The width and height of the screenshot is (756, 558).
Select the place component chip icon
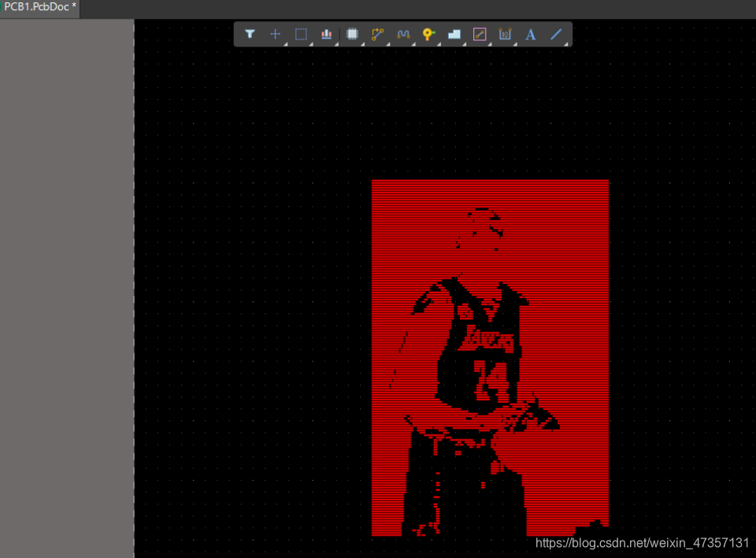tap(353, 34)
